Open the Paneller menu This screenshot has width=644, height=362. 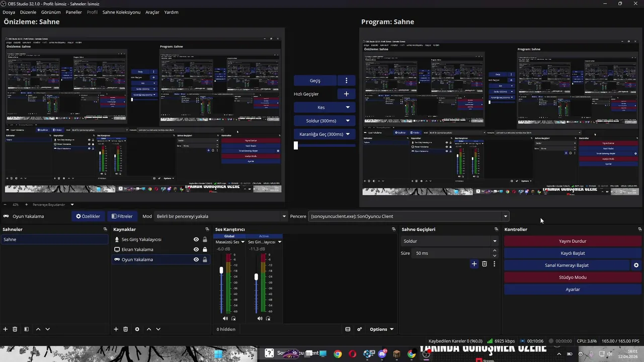tap(73, 12)
